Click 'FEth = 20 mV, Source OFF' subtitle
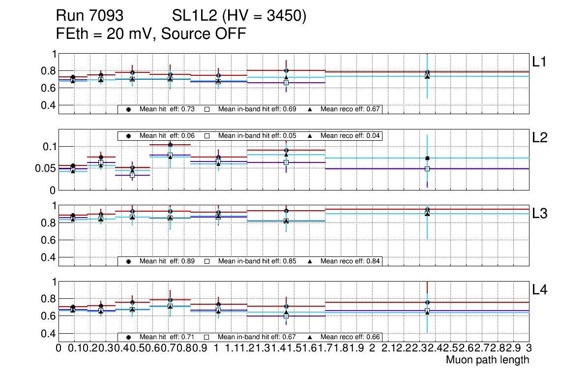The width and height of the screenshot is (588, 380). point(151,34)
